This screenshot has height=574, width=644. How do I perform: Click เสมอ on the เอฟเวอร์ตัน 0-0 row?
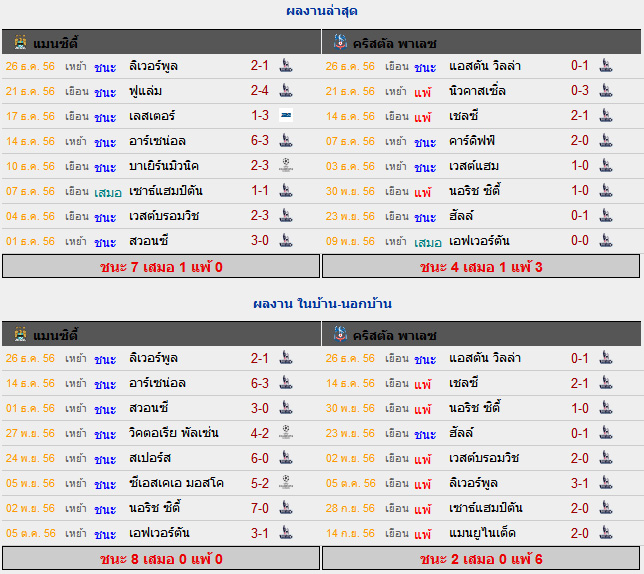click(x=428, y=242)
